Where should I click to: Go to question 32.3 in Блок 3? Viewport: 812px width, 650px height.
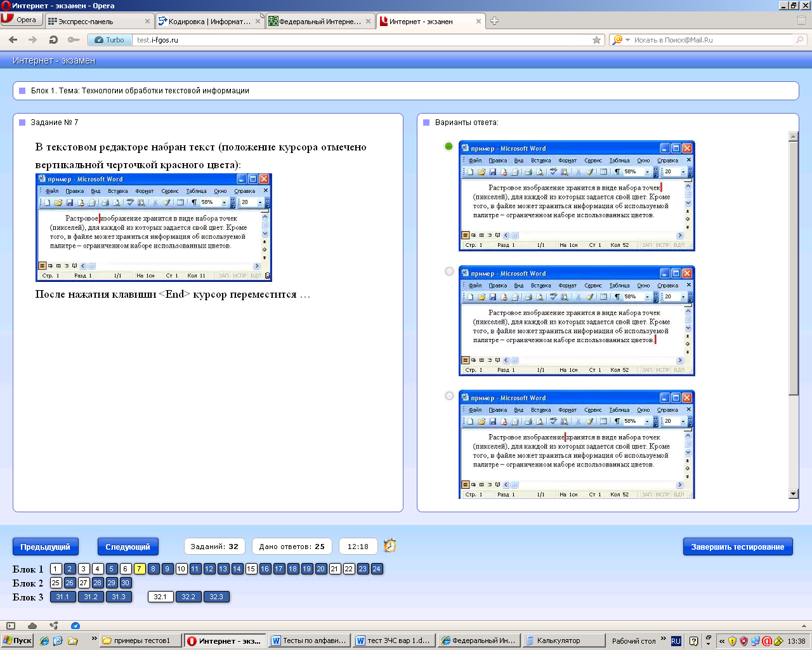tap(216, 597)
